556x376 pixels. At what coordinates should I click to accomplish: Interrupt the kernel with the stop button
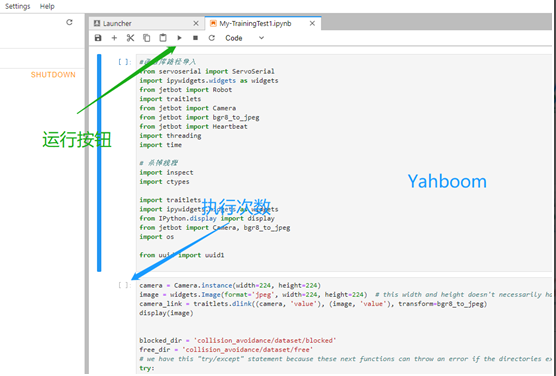[195, 38]
